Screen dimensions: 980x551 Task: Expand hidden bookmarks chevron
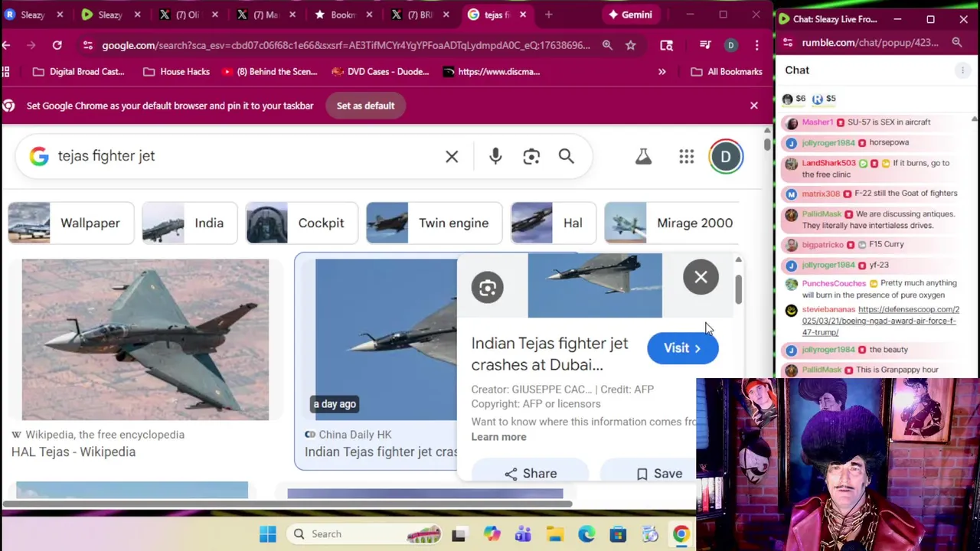[661, 71]
